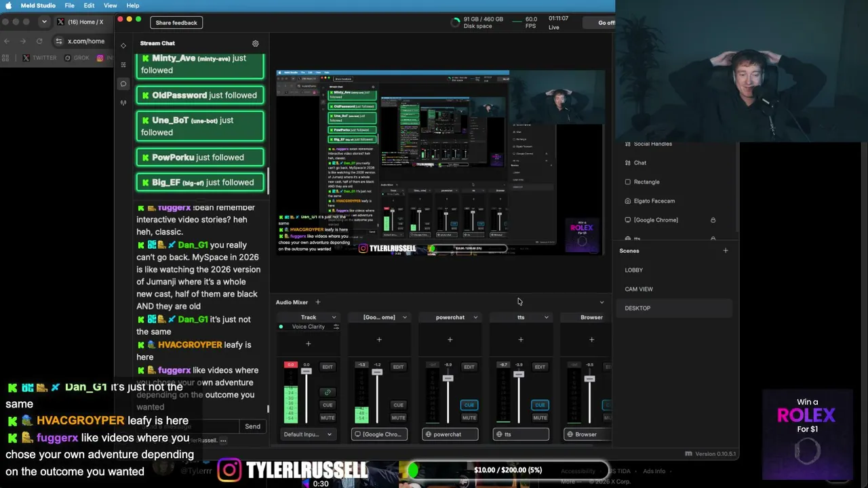Open Stream Chat settings gear

[x=256, y=43]
